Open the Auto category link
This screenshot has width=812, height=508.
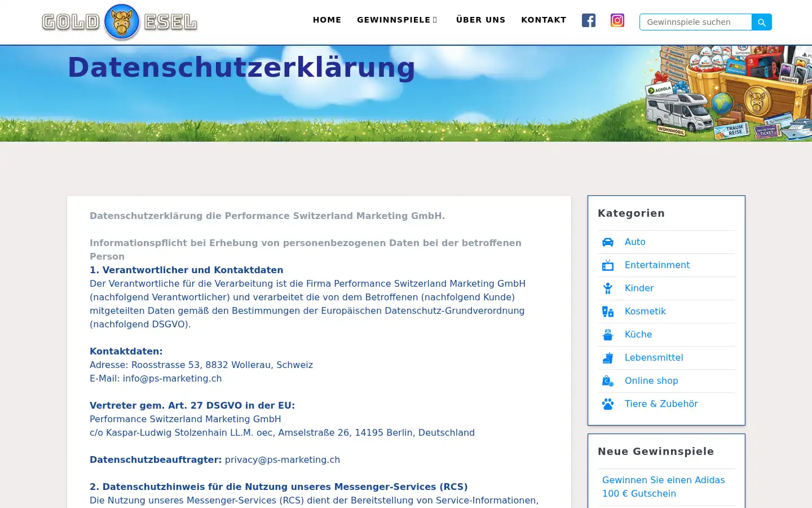coord(635,242)
